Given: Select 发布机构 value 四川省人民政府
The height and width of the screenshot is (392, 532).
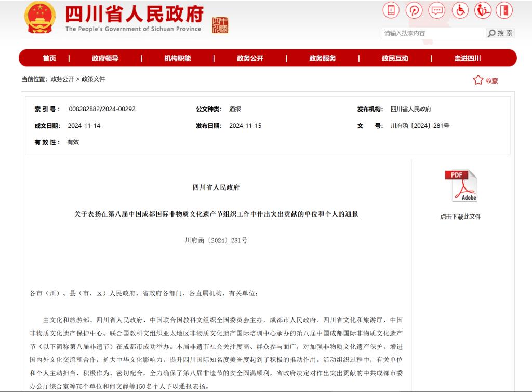Looking at the screenshot, I should [410, 109].
